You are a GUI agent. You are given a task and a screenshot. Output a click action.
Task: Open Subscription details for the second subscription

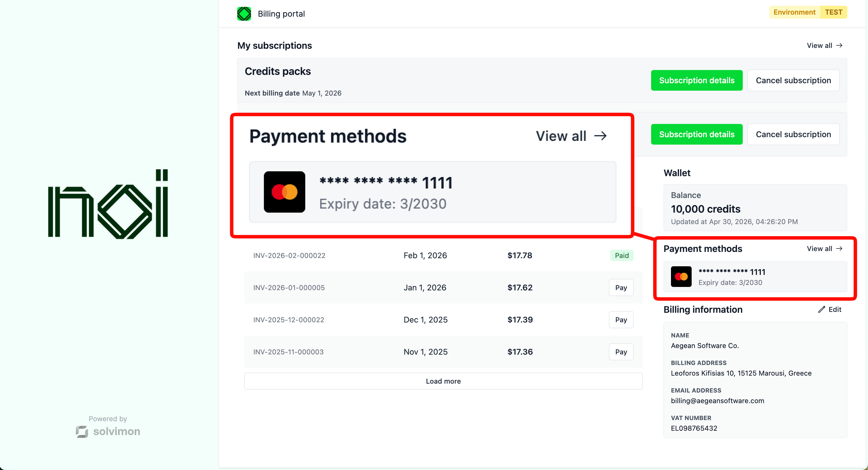click(697, 134)
